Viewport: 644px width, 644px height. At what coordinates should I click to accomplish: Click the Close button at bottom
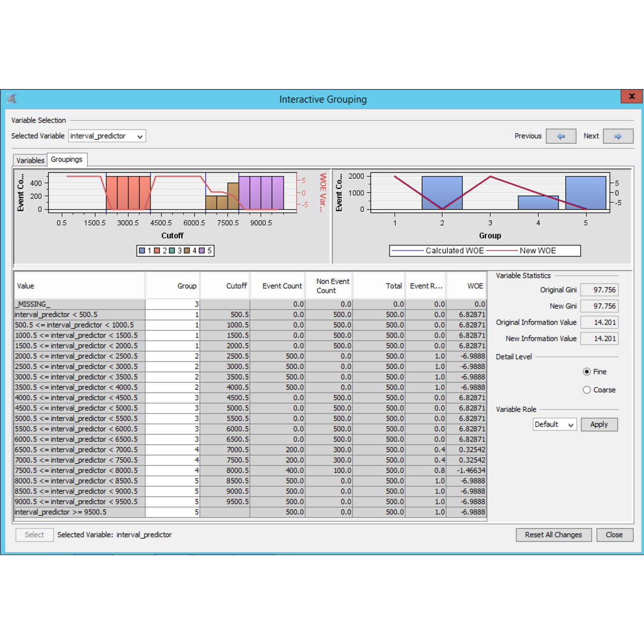614,535
